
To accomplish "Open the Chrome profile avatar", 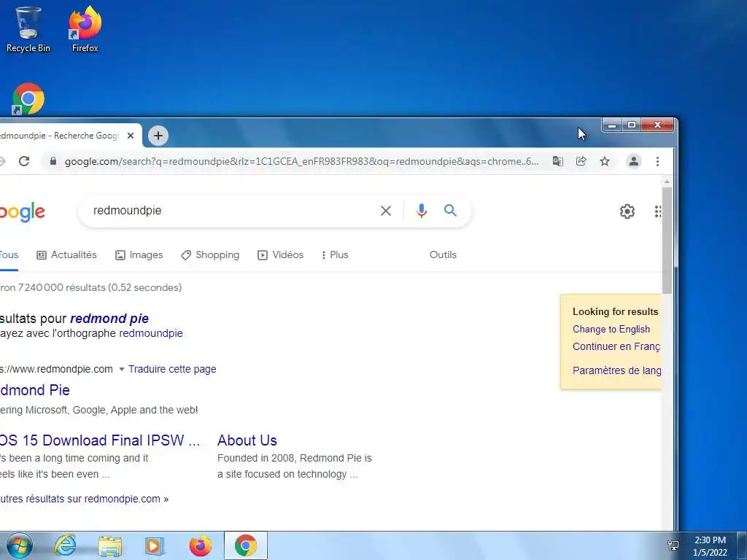I will (634, 161).
